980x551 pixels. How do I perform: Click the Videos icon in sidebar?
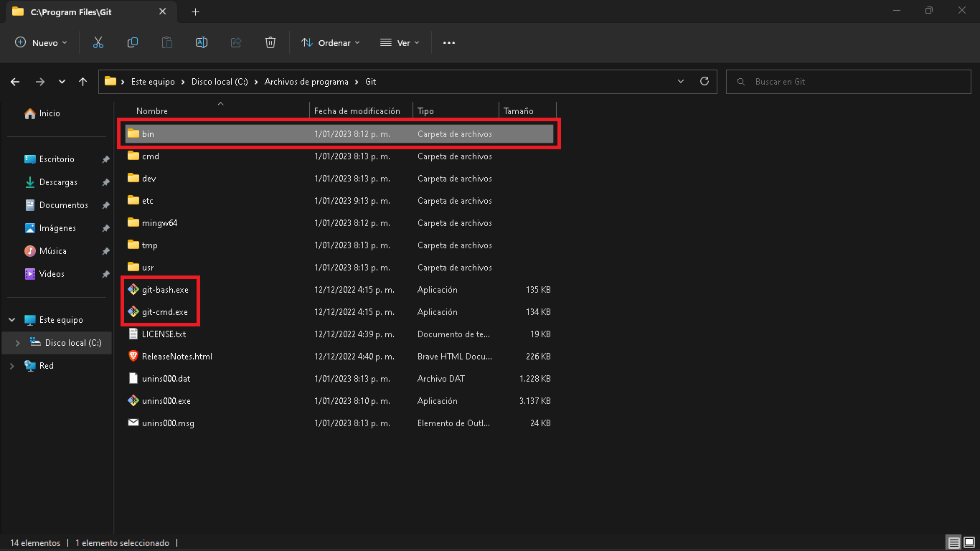point(30,274)
